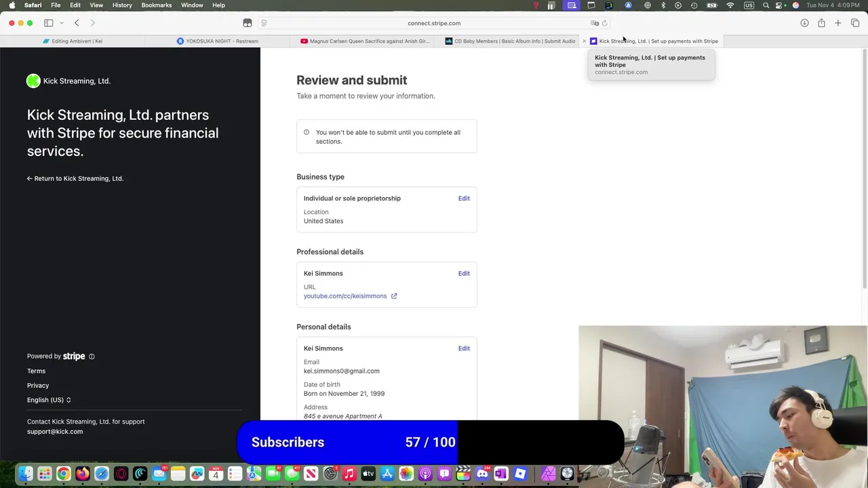This screenshot has width=868, height=488.
Task: Open Bluetooth status in menu bar
Action: click(x=663, y=5)
